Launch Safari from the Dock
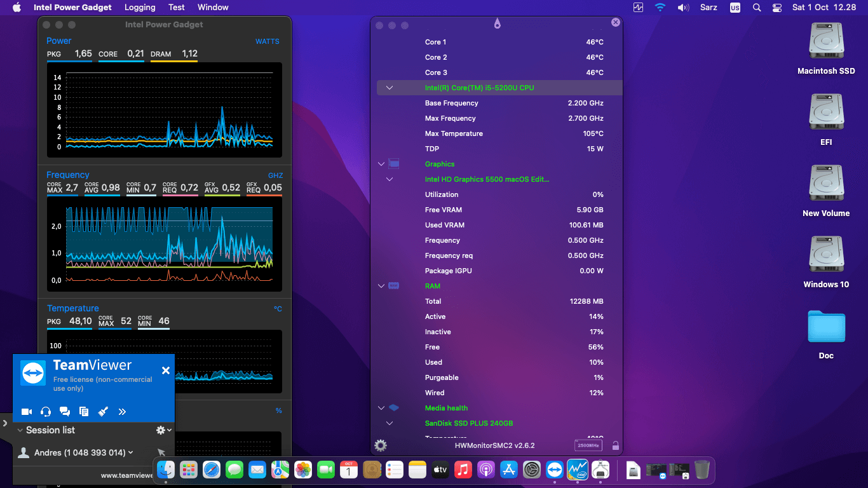The height and width of the screenshot is (488, 868). tap(212, 470)
